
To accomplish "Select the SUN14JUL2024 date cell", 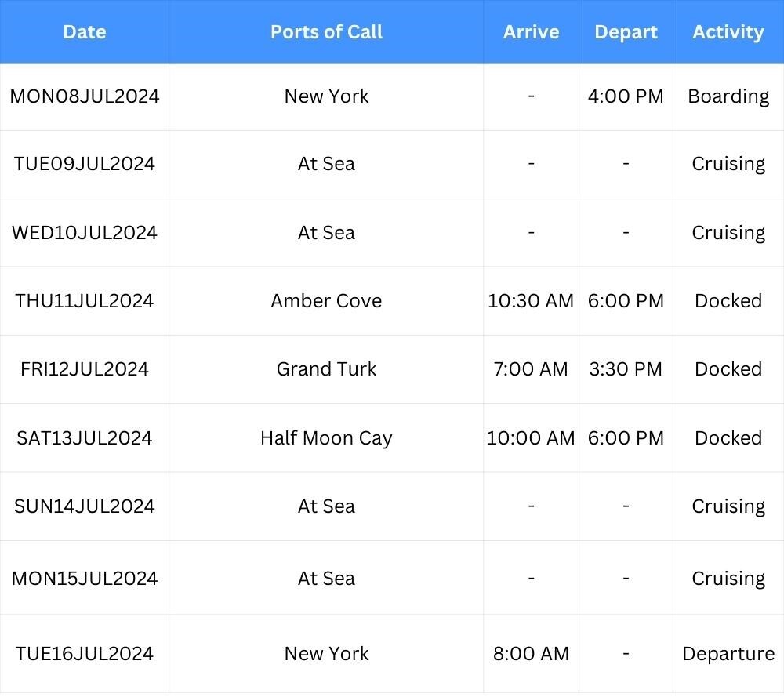I will pos(85,506).
